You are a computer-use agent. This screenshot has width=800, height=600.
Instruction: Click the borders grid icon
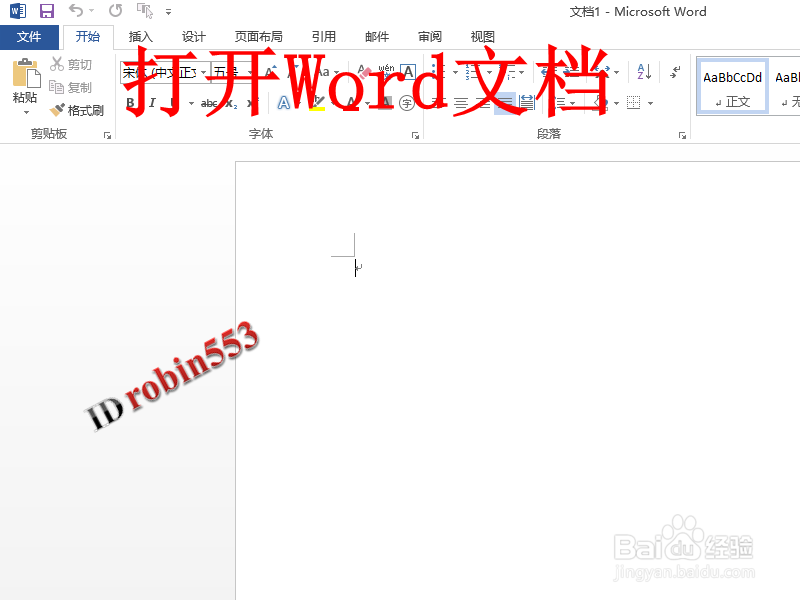[634, 103]
